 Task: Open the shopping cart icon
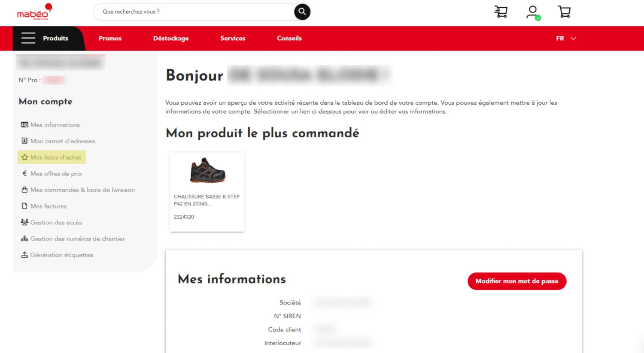pyautogui.click(x=564, y=12)
